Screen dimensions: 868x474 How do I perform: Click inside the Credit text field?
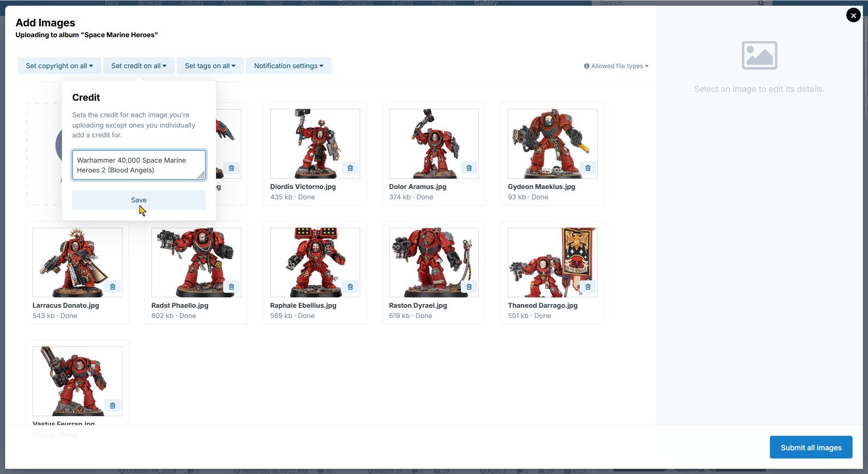138,165
